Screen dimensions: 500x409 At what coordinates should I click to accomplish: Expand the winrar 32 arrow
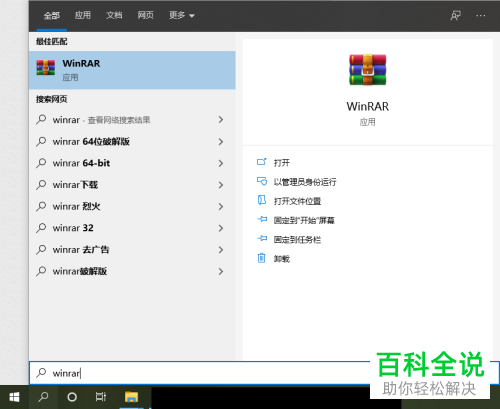(x=221, y=228)
